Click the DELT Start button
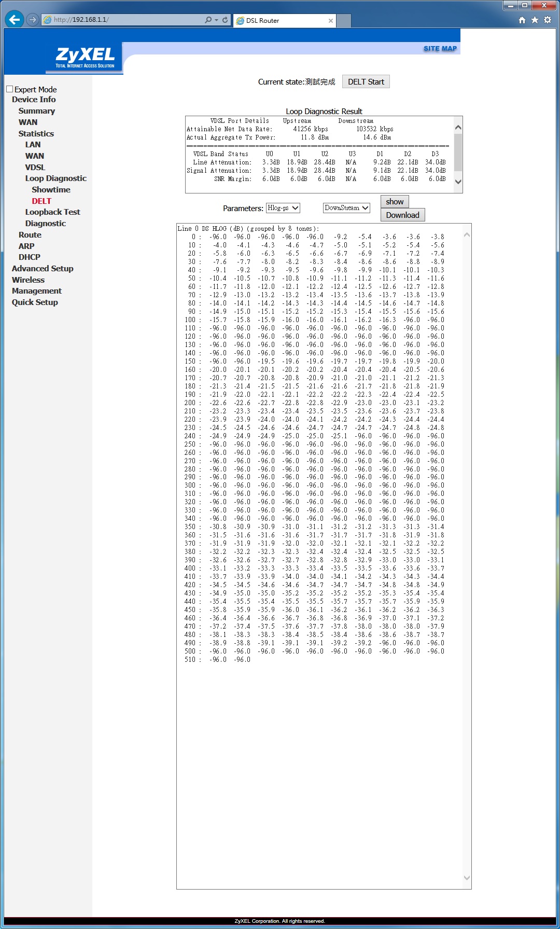Screen dimensions: 560x929 [x=366, y=82]
